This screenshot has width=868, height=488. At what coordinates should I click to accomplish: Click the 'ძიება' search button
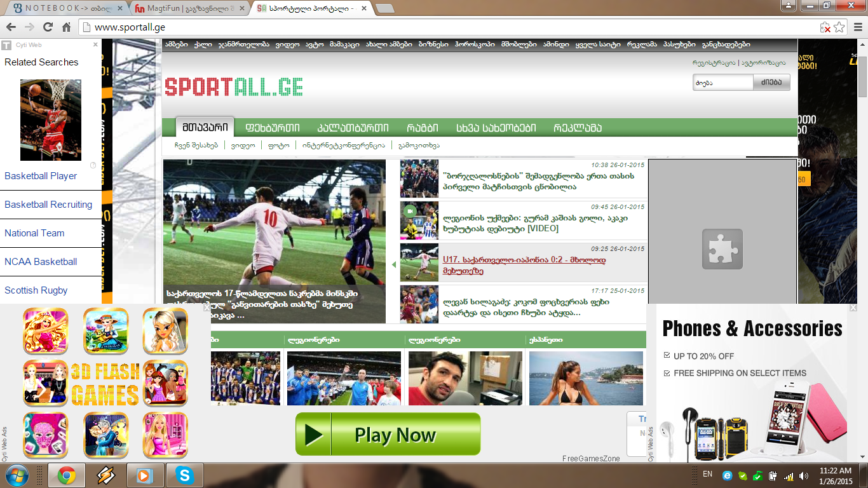pos(772,82)
